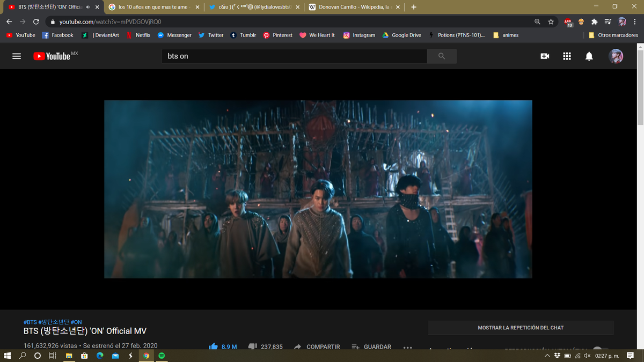Switch to the Twitter @lydialovesbts tab
644x362 pixels.
pos(253,7)
